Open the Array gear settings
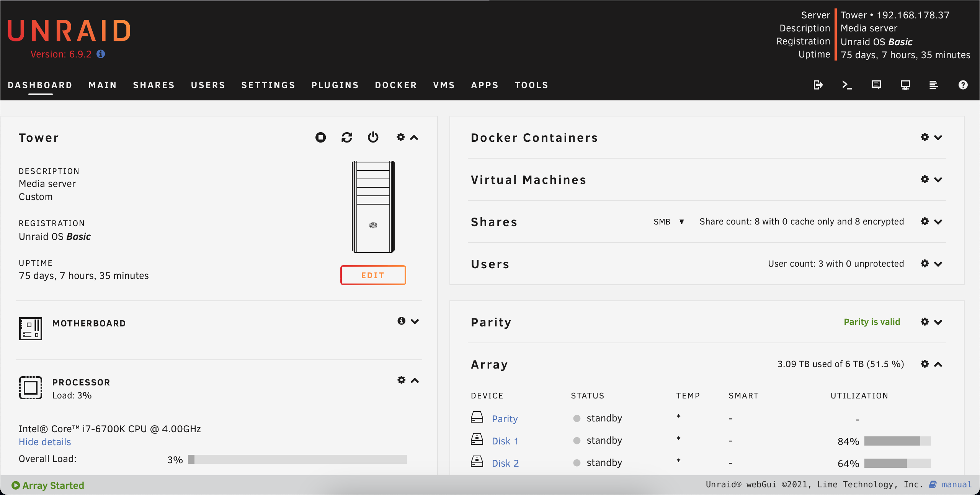Screen dimensions: 980x495 point(925,364)
